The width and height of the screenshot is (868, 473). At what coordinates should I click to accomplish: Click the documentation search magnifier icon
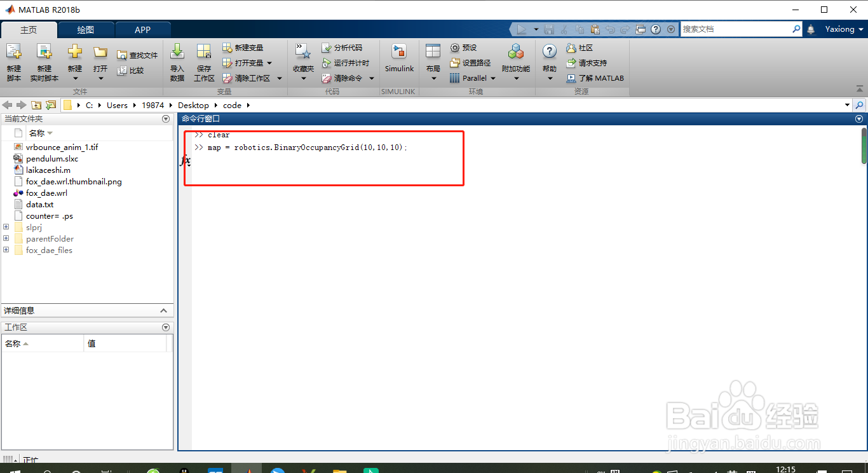796,29
